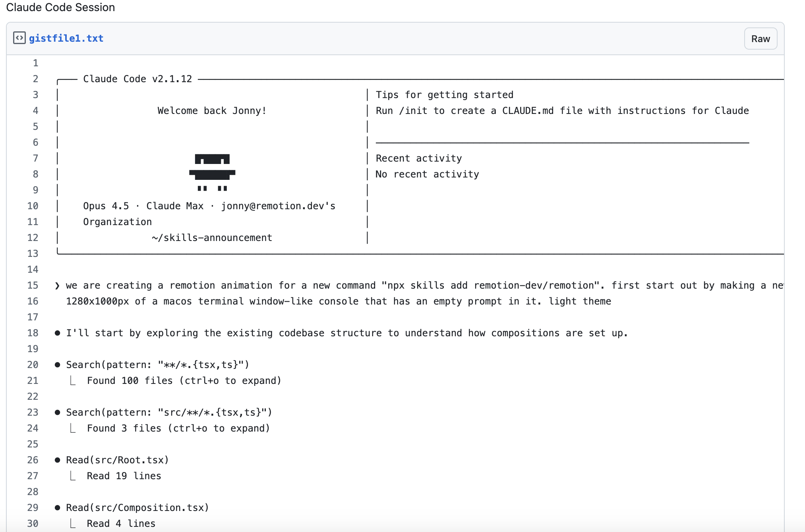
Task: Click line number 20 in the gutter
Action: pos(33,365)
